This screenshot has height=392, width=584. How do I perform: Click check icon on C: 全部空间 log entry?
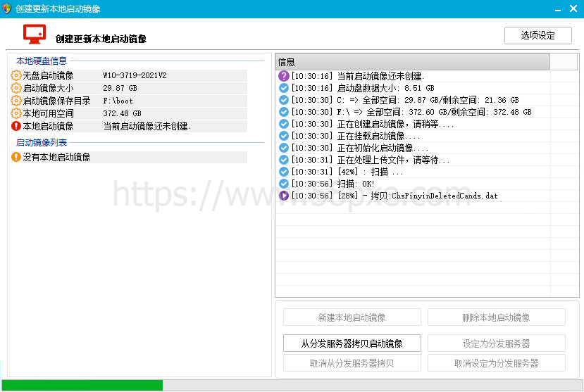pyautogui.click(x=284, y=100)
